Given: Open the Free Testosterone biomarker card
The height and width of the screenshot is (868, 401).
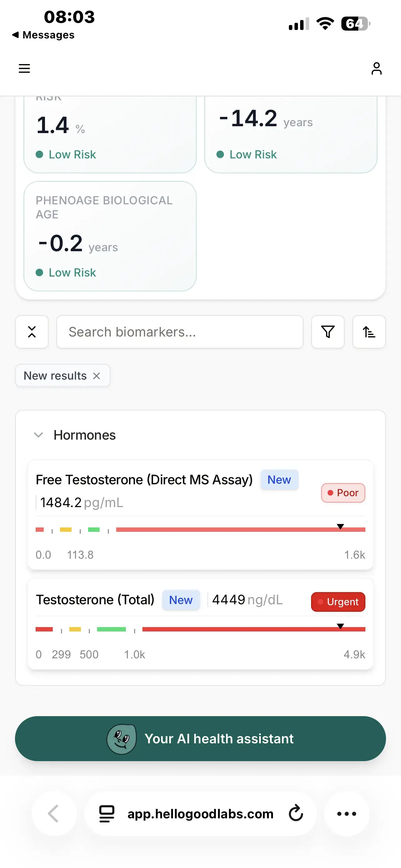Looking at the screenshot, I should (x=144, y=480).
